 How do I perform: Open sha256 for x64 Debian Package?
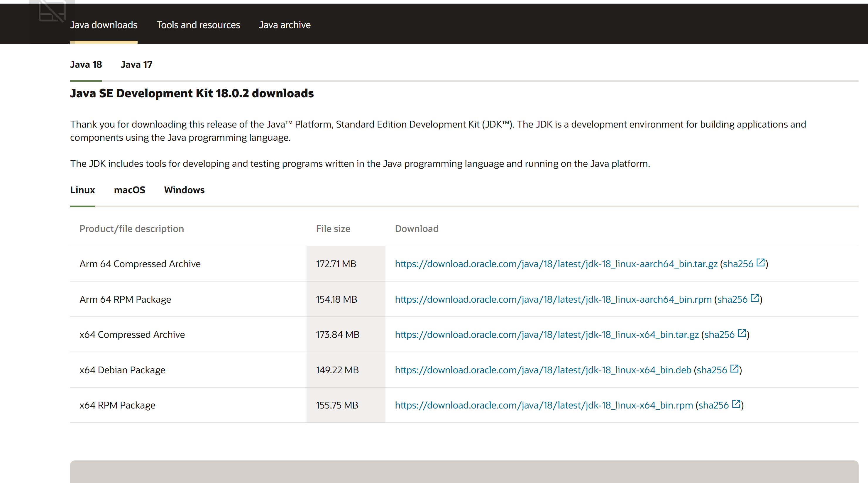(x=712, y=370)
